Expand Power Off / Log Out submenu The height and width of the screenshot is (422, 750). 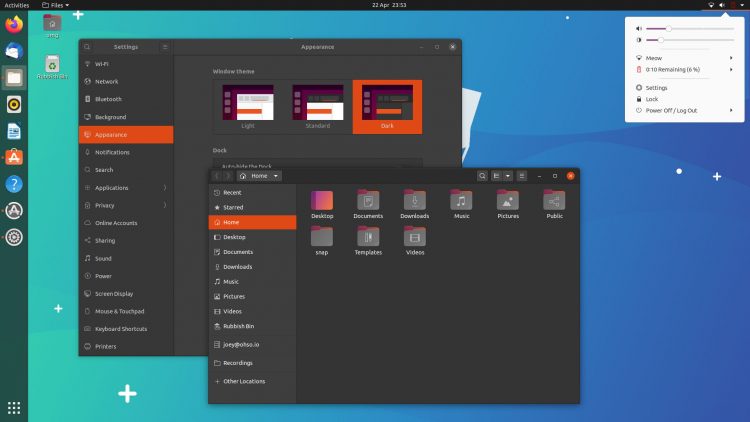point(731,111)
